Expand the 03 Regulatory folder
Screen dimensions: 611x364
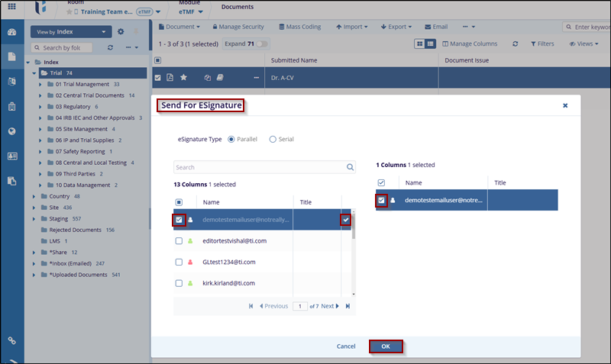pyautogui.click(x=40, y=107)
